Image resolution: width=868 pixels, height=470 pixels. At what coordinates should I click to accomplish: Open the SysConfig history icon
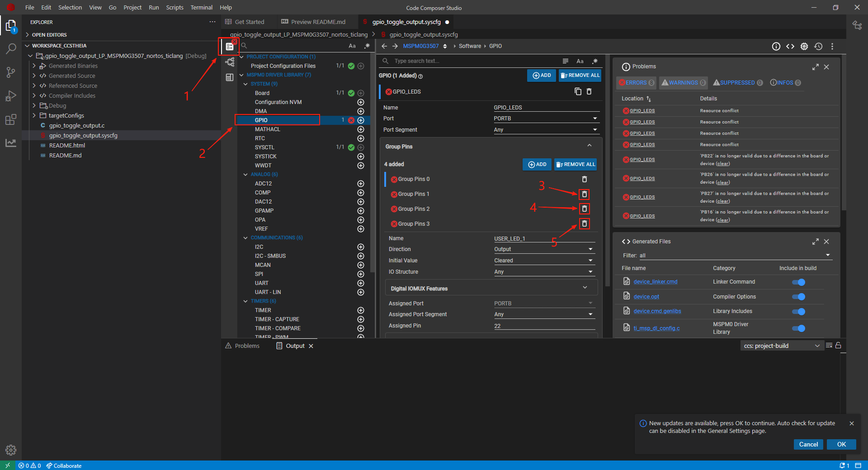coord(818,46)
